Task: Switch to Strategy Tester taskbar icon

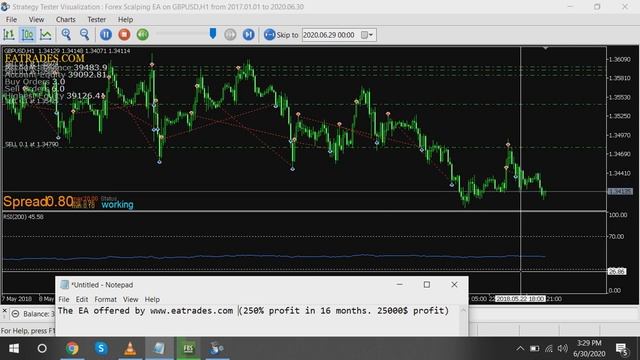Action: [x=216, y=349]
